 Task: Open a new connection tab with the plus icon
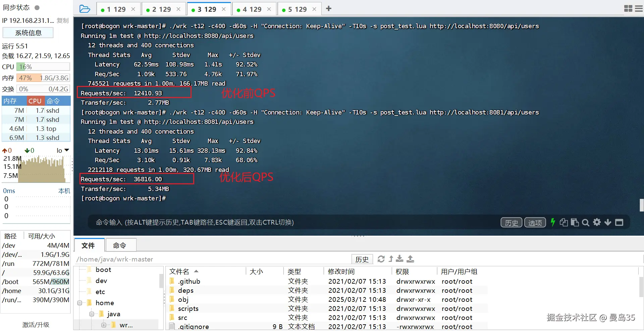(x=328, y=9)
